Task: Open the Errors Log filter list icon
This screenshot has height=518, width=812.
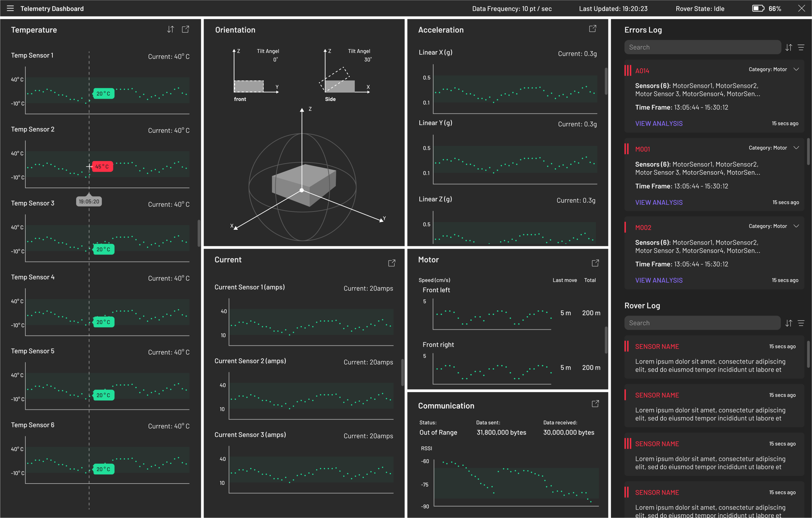Action: click(x=801, y=47)
